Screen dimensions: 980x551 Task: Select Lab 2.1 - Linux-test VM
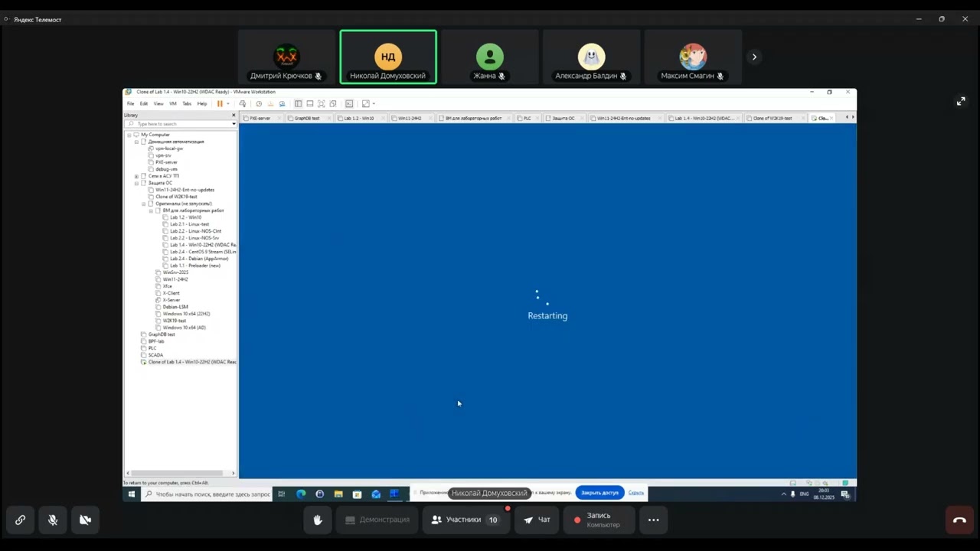(x=189, y=224)
